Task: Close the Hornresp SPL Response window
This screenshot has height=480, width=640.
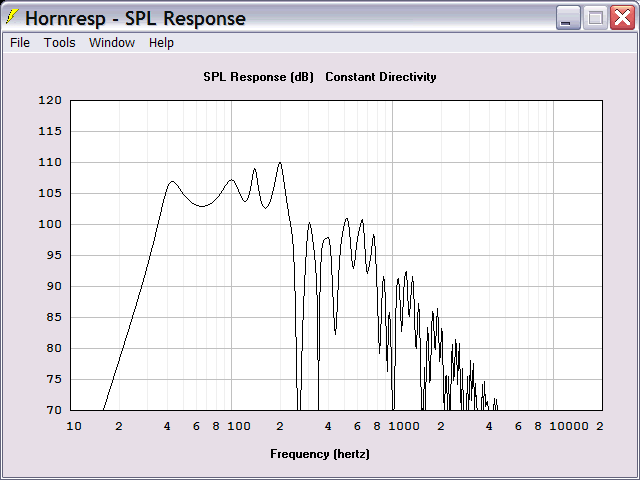Action: 622,18
